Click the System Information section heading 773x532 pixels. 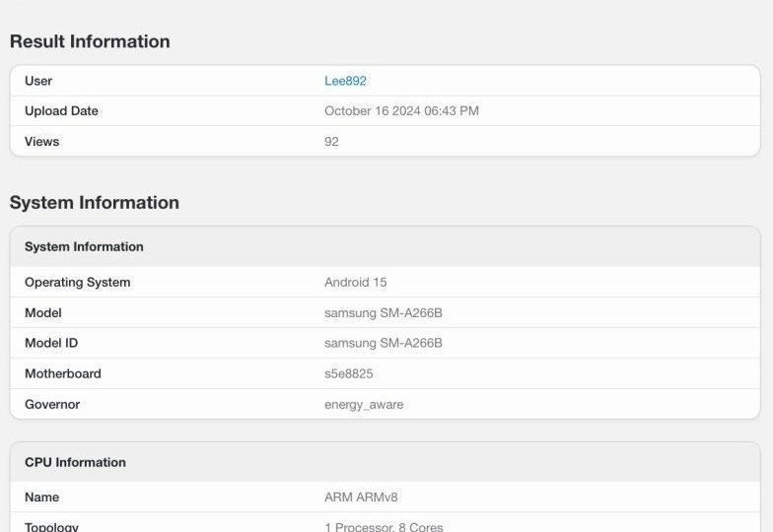pyautogui.click(x=95, y=203)
